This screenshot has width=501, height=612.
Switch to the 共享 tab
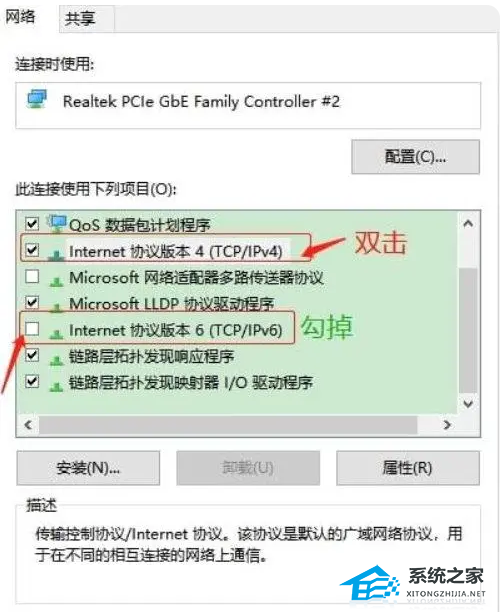[x=80, y=18]
